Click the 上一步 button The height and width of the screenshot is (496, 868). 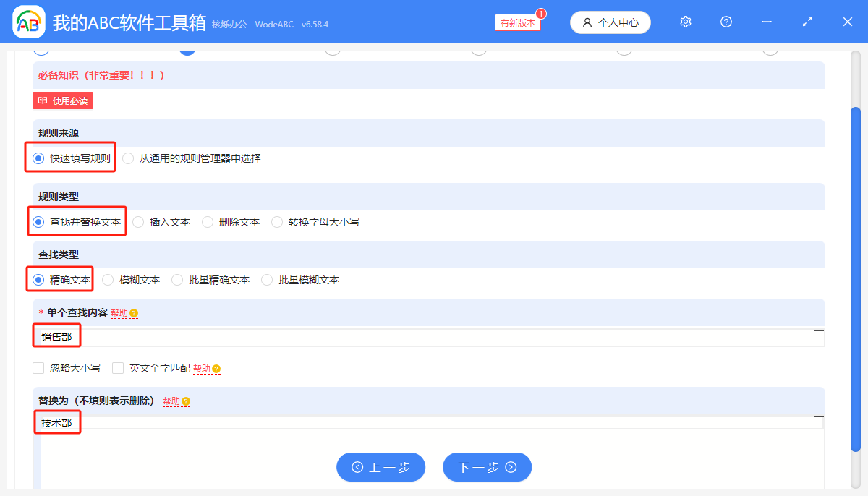click(380, 467)
